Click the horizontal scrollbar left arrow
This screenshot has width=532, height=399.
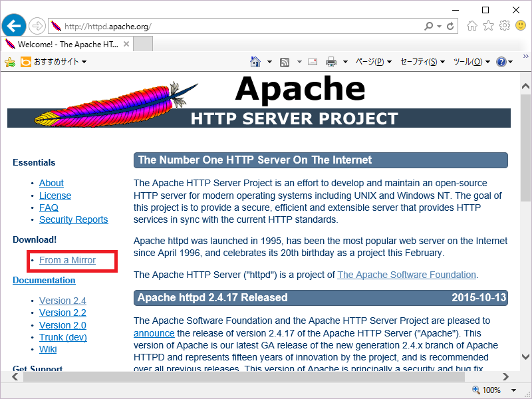tap(15, 376)
